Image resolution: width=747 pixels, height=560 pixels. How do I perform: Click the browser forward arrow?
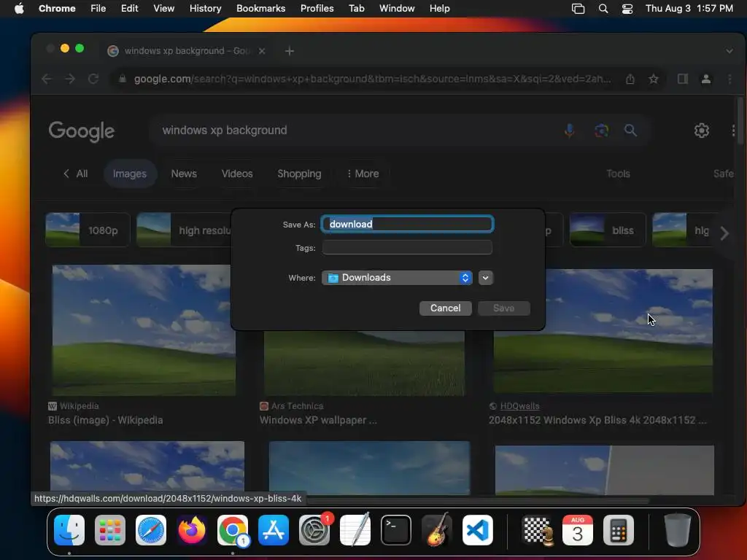click(70, 79)
